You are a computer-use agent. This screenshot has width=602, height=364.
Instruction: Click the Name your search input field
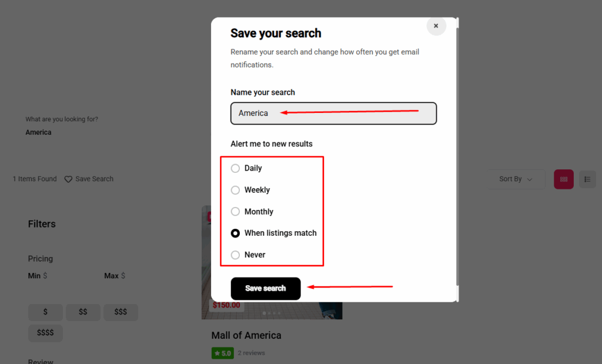[333, 113]
